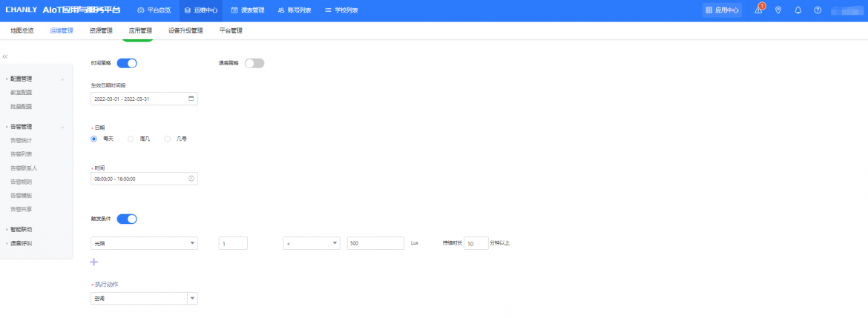Open 课表管理 in top navigation
The height and width of the screenshot is (318, 868).
click(248, 10)
